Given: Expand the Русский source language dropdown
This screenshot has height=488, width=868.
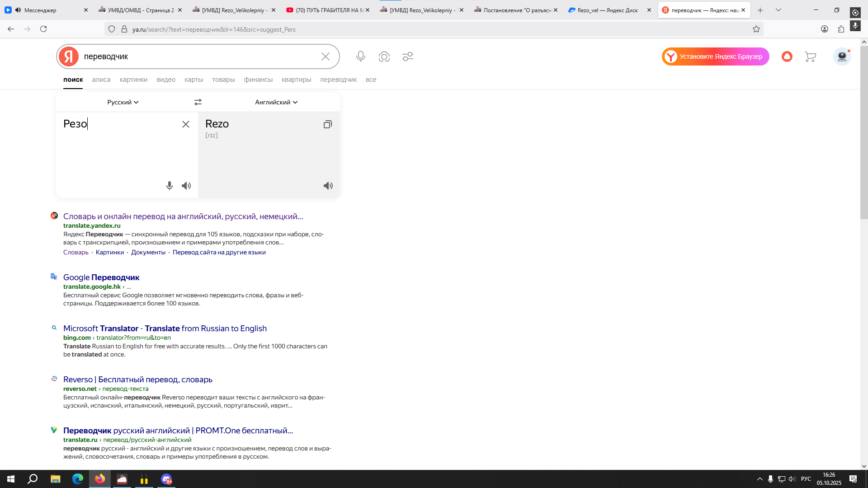Looking at the screenshot, I should pyautogui.click(x=123, y=102).
